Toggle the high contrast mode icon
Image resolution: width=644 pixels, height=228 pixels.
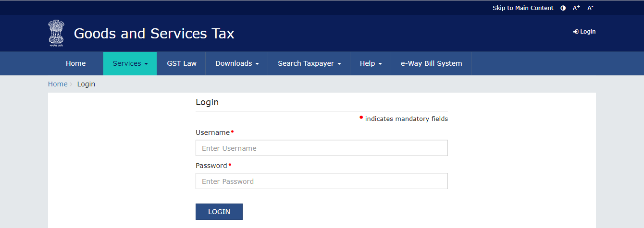coord(563,8)
